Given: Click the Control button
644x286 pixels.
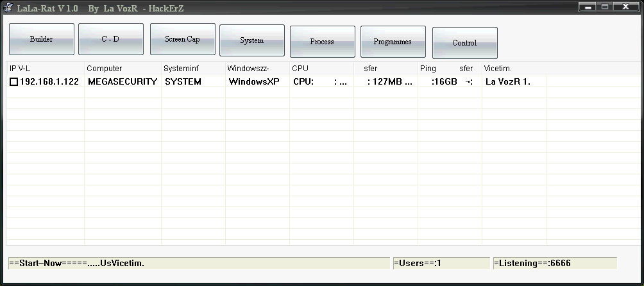Looking at the screenshot, I should click(464, 44).
